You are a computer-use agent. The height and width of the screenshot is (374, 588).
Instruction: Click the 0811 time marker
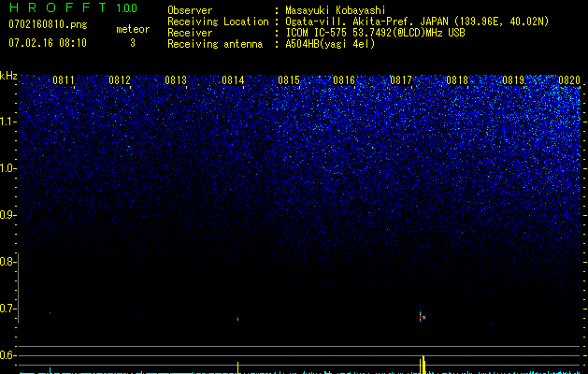[x=64, y=80]
